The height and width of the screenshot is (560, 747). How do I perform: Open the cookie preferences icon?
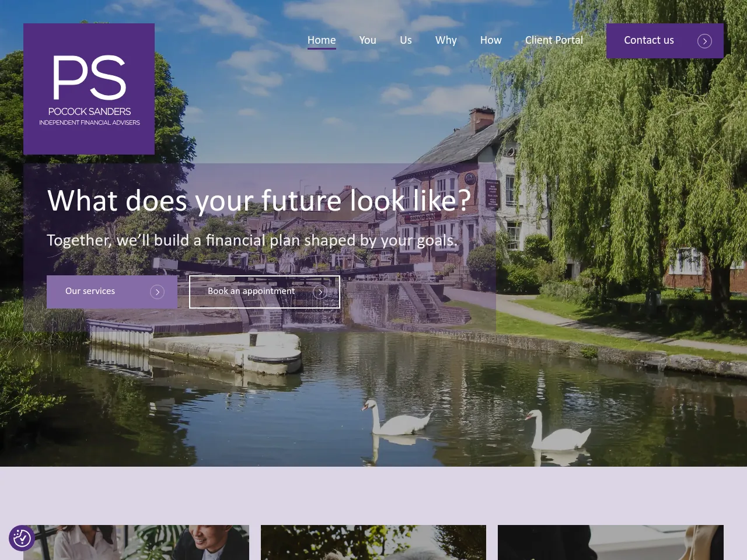pyautogui.click(x=22, y=538)
